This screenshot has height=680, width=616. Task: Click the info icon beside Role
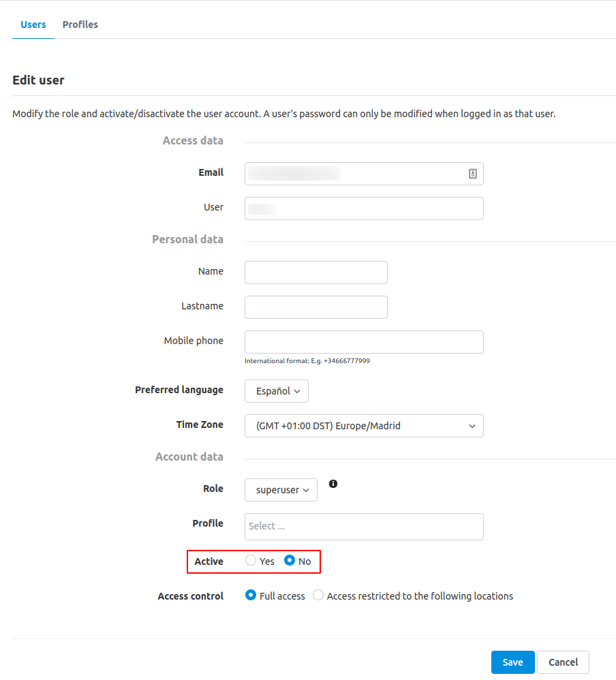tap(333, 484)
